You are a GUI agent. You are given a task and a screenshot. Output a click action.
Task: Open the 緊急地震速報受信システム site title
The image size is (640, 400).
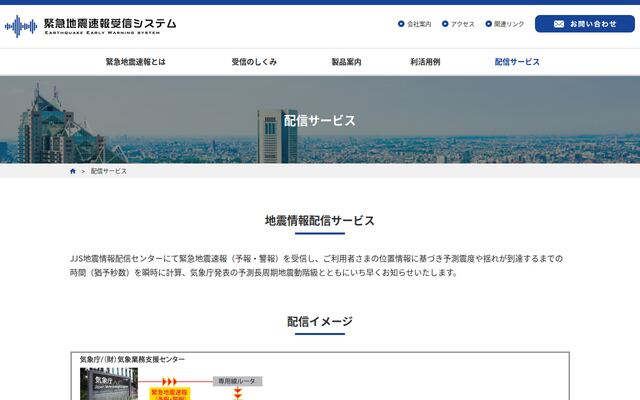[110, 24]
